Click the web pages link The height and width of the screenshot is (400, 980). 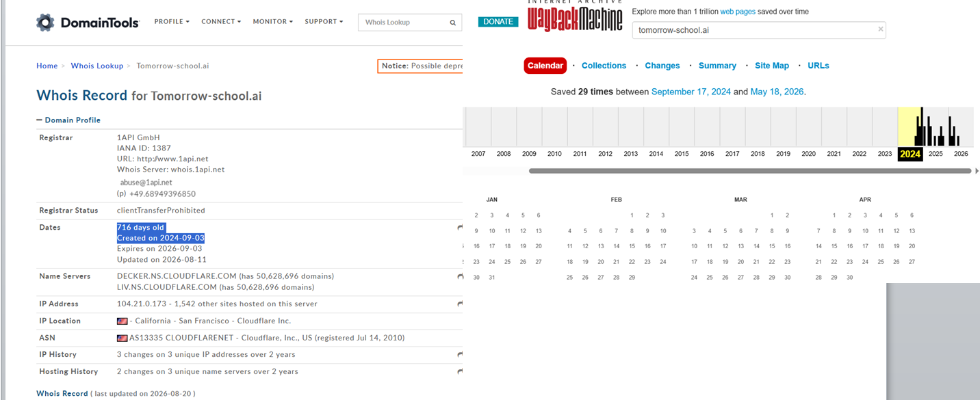738,12
